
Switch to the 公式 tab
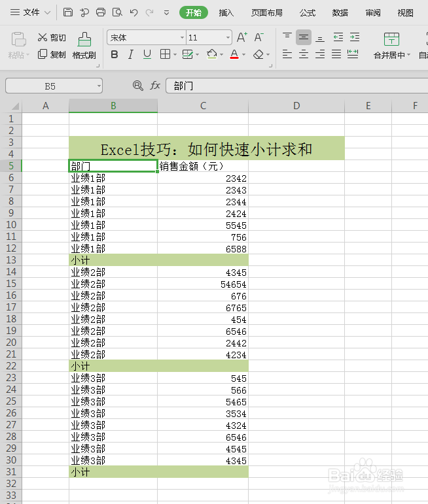point(308,13)
